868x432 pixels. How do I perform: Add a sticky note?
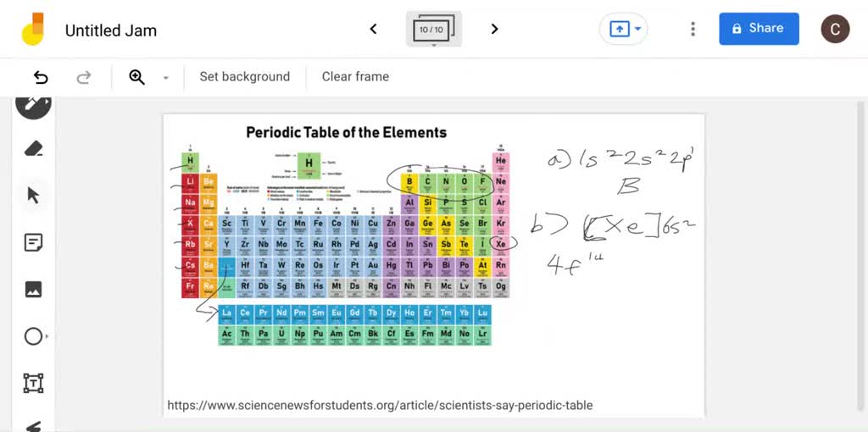point(33,243)
